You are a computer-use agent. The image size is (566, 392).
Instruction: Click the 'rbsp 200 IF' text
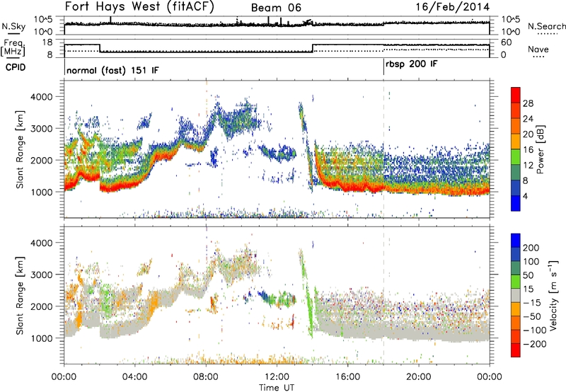(412, 64)
